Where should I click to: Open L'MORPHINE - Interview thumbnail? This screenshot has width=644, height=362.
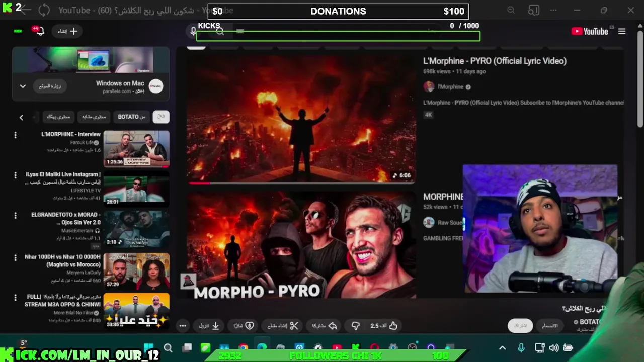click(136, 149)
